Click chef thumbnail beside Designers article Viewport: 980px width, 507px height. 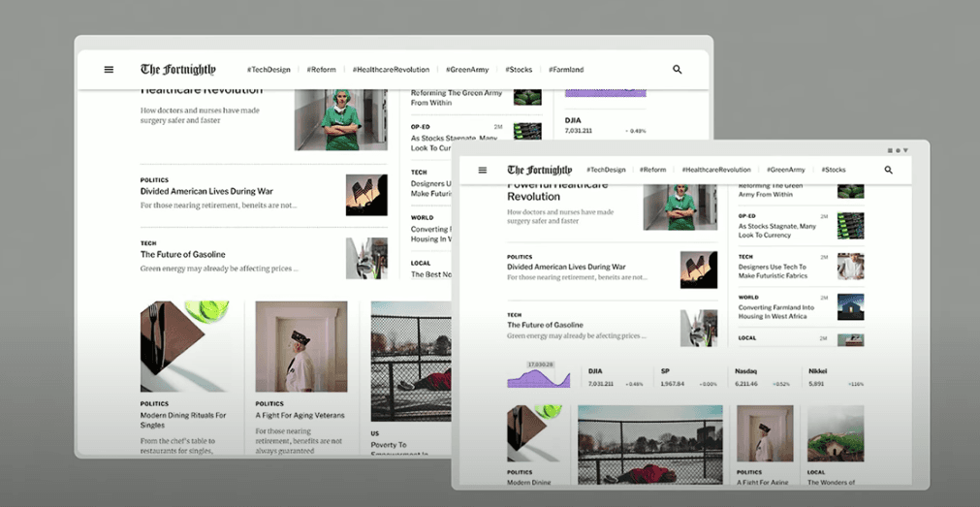[x=851, y=267]
